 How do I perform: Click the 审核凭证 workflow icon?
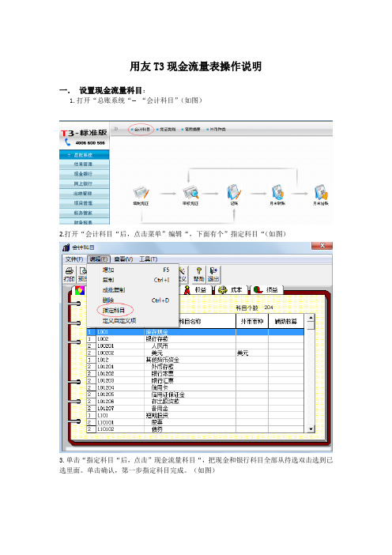click(190, 193)
